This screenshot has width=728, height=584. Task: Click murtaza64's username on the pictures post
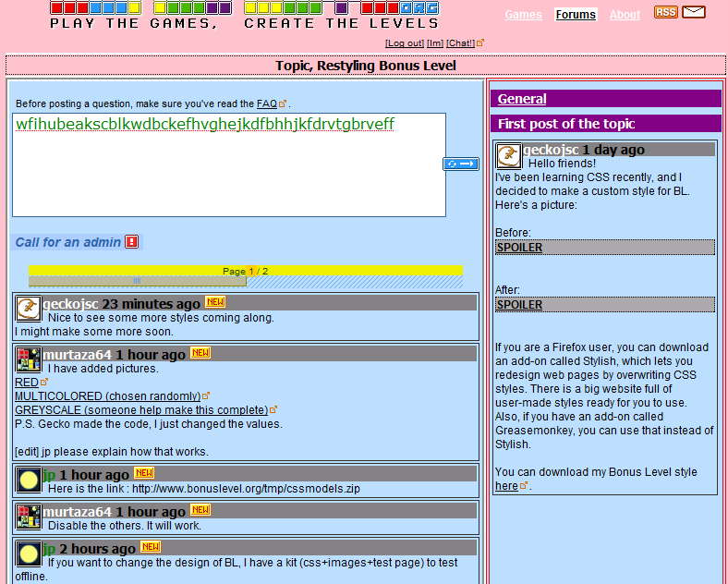coord(77,355)
